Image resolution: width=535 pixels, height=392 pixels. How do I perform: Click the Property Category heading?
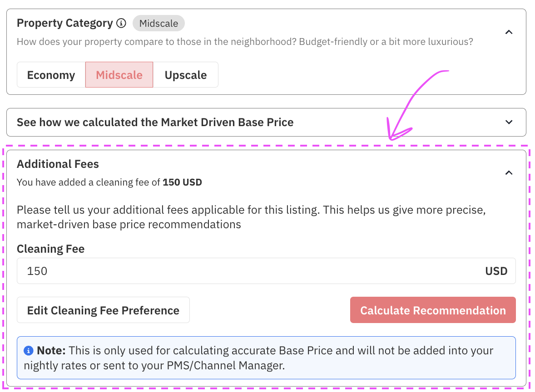[64, 23]
